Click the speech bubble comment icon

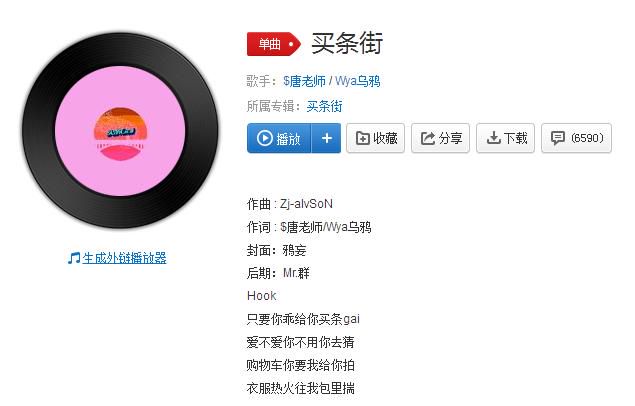[x=558, y=138]
